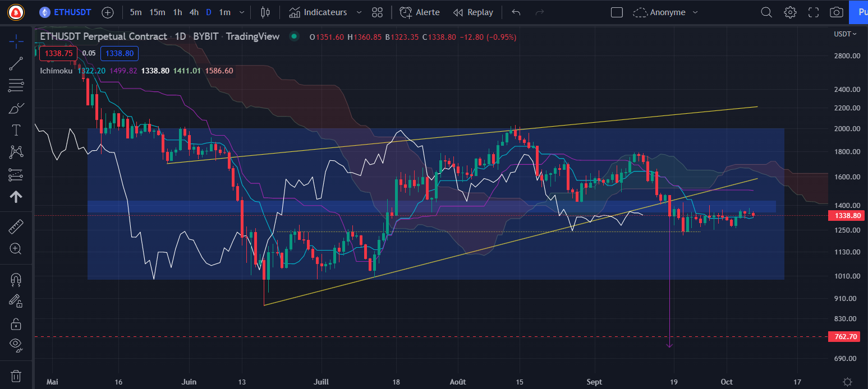Lock all drawings on the chart
The width and height of the screenshot is (868, 389).
(16, 323)
